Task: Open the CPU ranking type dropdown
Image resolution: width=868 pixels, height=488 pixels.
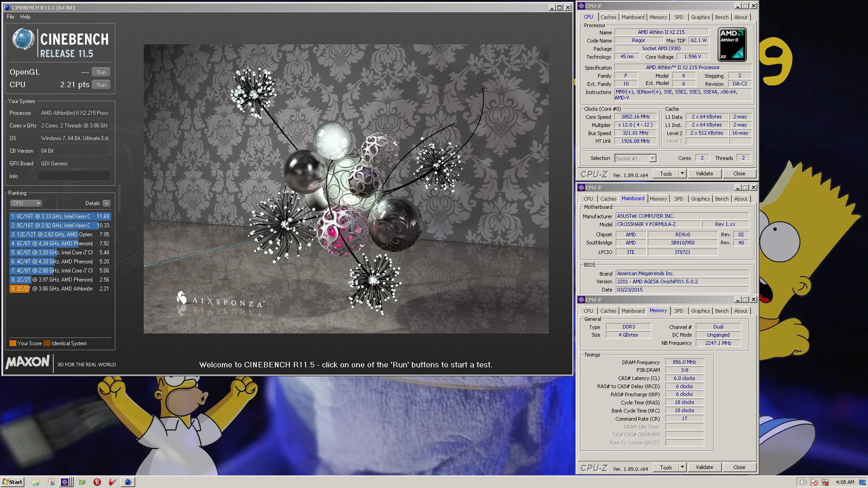Action: coord(26,203)
